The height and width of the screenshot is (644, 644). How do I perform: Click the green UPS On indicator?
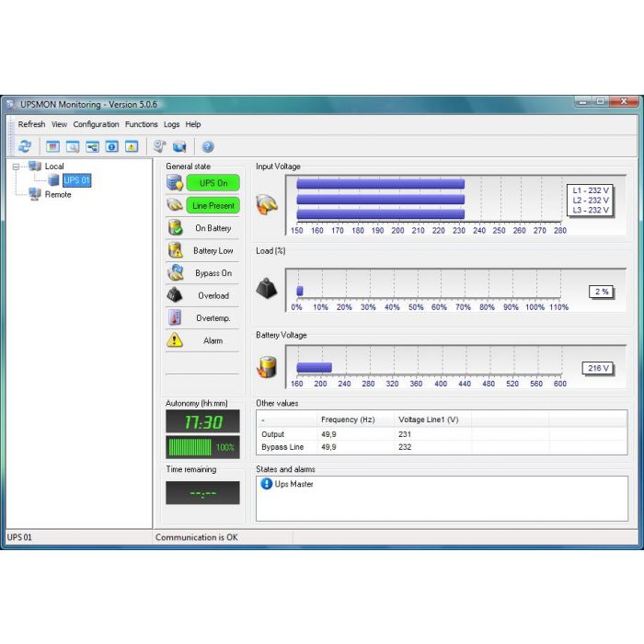coord(213,183)
